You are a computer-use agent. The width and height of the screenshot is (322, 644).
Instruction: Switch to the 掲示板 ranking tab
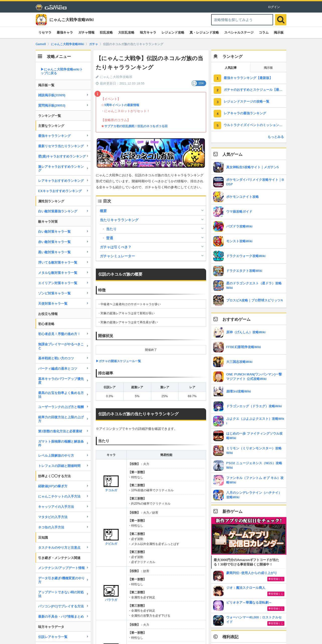point(268,68)
